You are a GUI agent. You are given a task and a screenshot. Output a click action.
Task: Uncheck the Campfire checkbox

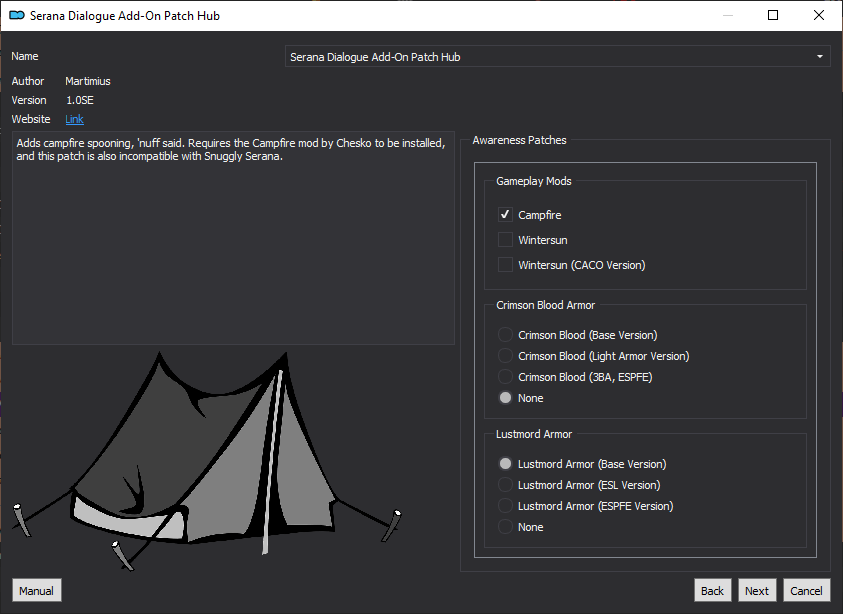505,215
